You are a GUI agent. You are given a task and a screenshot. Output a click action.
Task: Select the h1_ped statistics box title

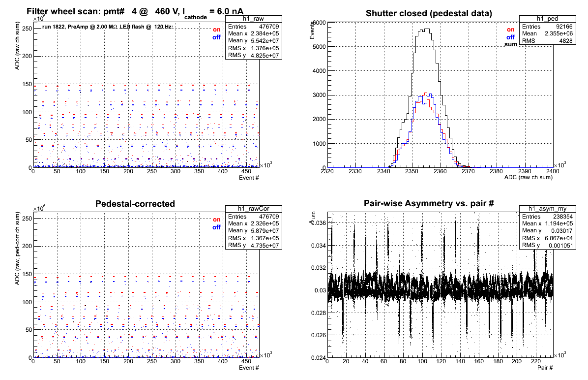(548, 19)
